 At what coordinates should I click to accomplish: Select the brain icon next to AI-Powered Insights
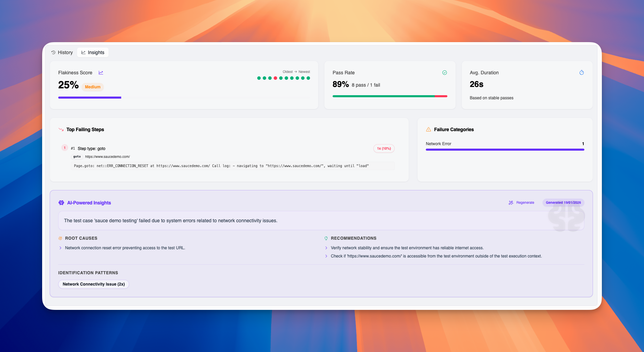coord(61,203)
